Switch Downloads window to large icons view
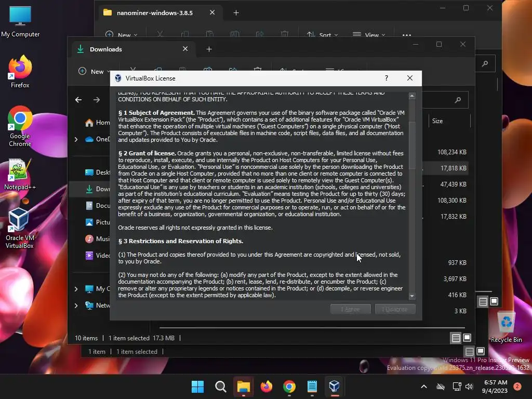The image size is (532, 399). click(467, 338)
